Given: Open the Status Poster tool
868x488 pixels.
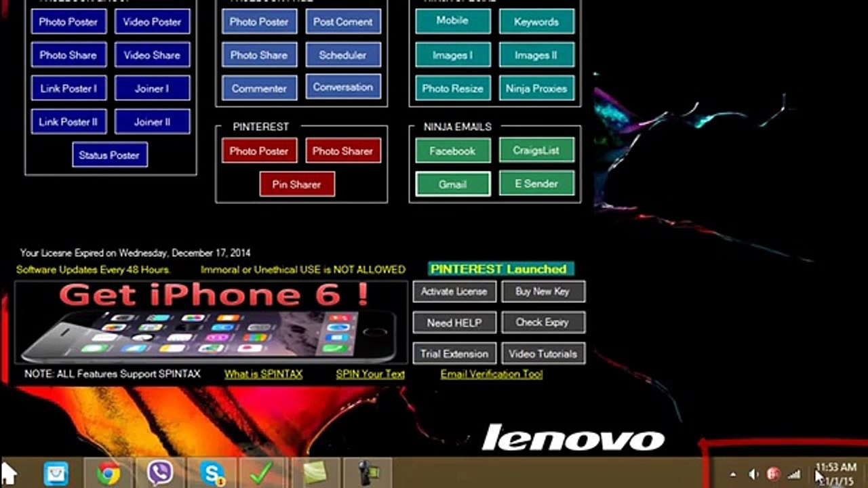Looking at the screenshot, I should (110, 155).
